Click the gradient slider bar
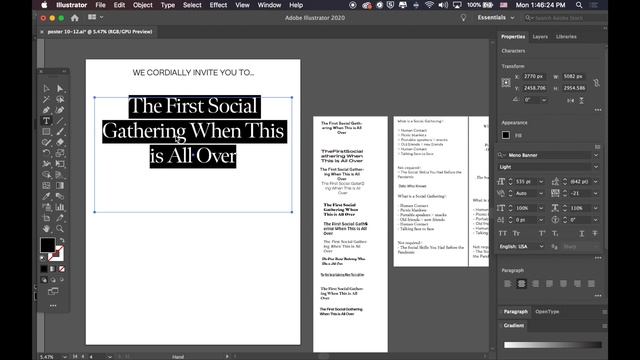Image resolution: width=640 pixels, height=360 pixels. pyautogui.click(x=553, y=345)
